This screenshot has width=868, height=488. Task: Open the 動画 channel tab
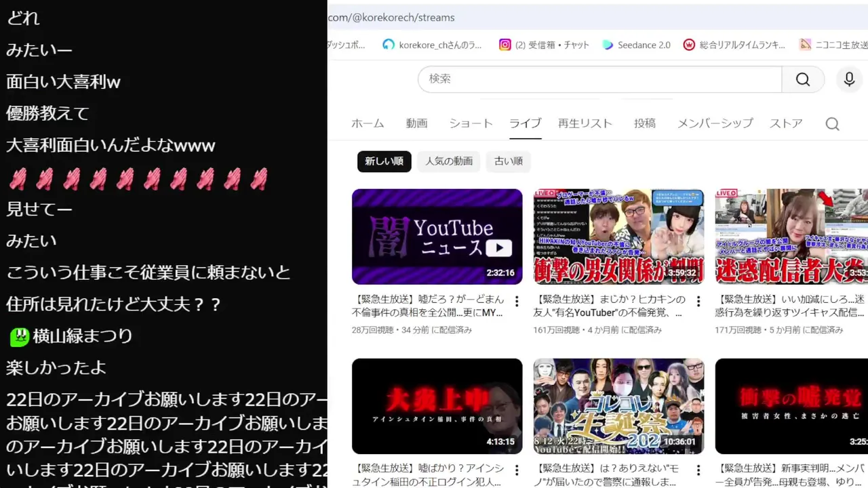pos(417,123)
